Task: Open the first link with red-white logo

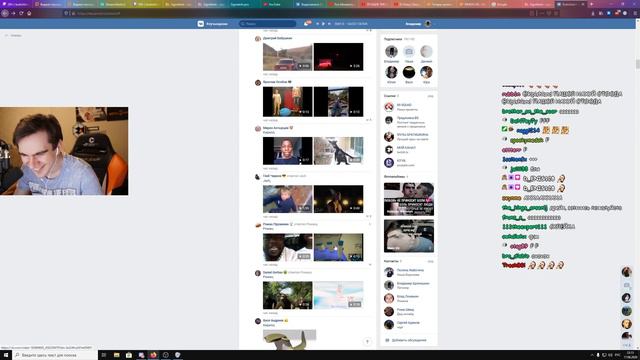Action: click(408, 107)
